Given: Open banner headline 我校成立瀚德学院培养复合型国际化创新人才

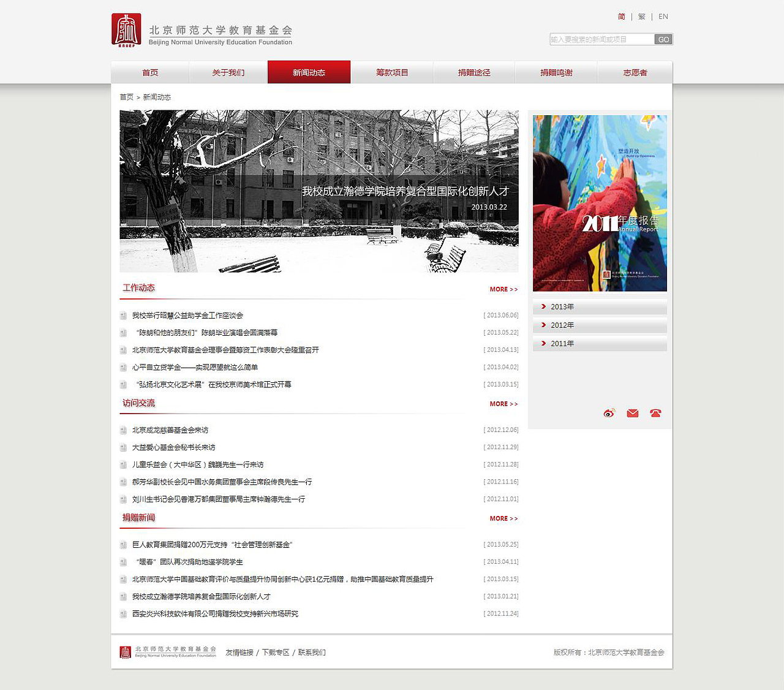Looking at the screenshot, I should (405, 191).
